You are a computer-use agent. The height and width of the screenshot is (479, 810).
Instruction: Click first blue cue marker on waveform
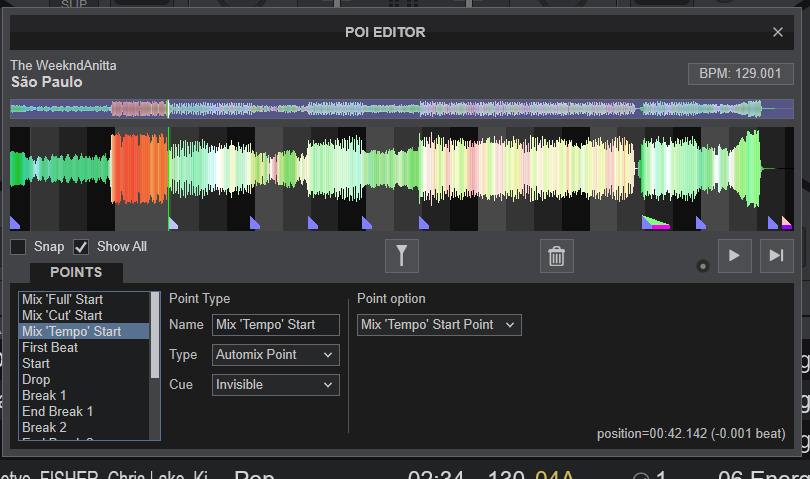coord(15,222)
